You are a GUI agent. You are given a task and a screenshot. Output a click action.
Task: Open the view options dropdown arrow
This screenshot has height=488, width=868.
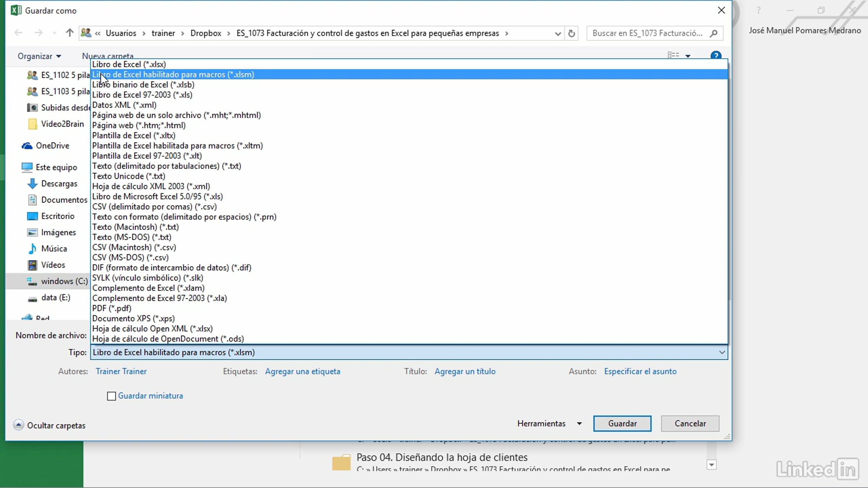coord(688,56)
